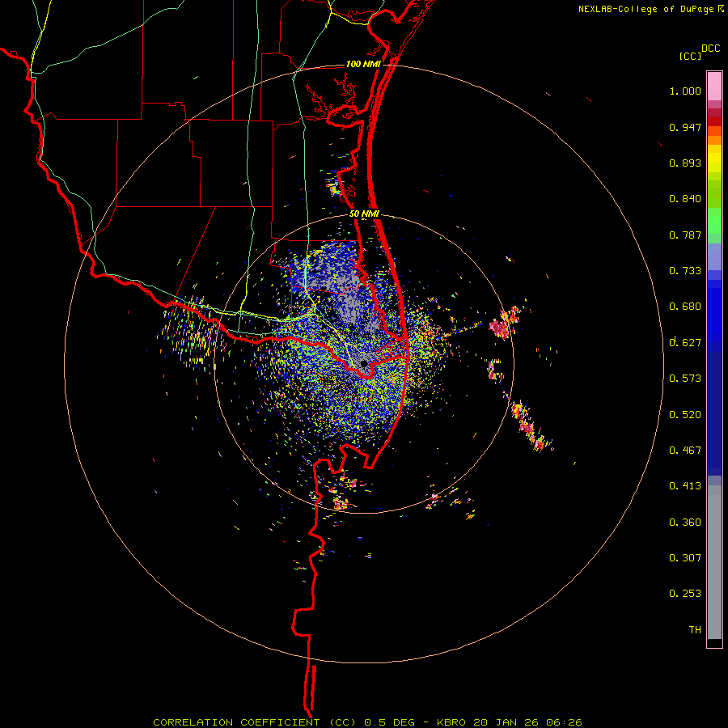Screen dimensions: 728x728
Task: Click the 0.467 scale value
Action: coord(685,451)
